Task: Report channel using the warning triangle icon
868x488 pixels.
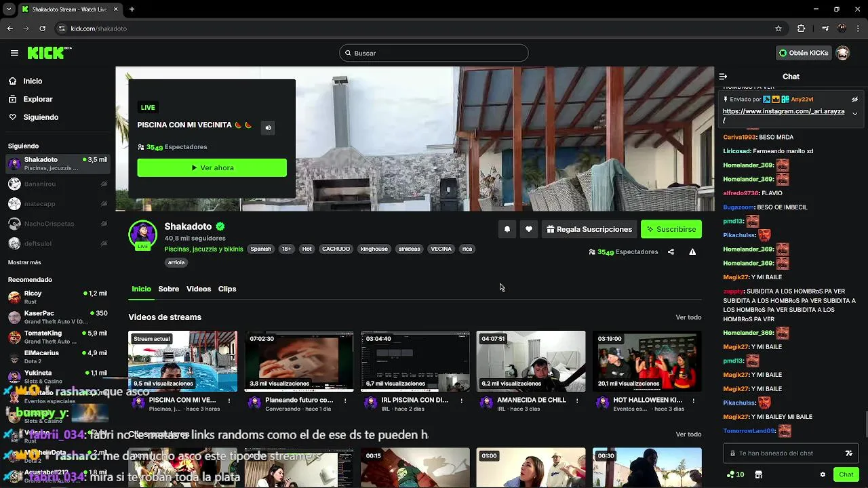Action: tap(692, 251)
